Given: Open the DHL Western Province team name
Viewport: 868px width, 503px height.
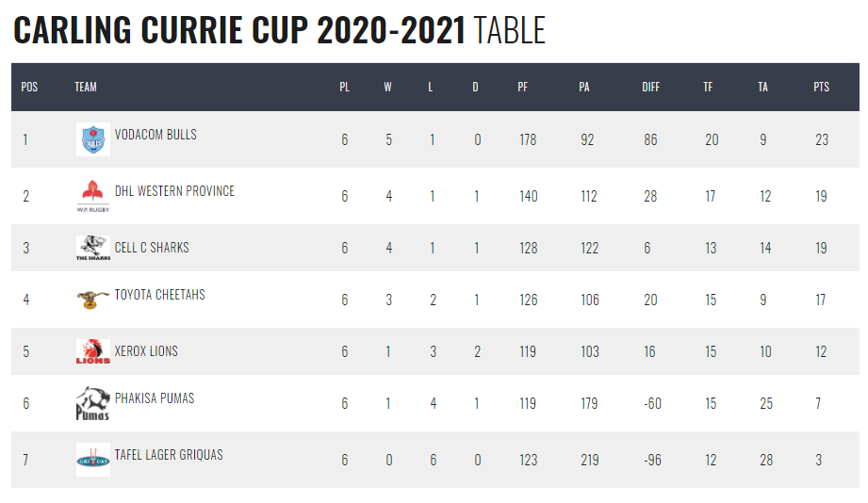Looking at the screenshot, I should 174,191.
